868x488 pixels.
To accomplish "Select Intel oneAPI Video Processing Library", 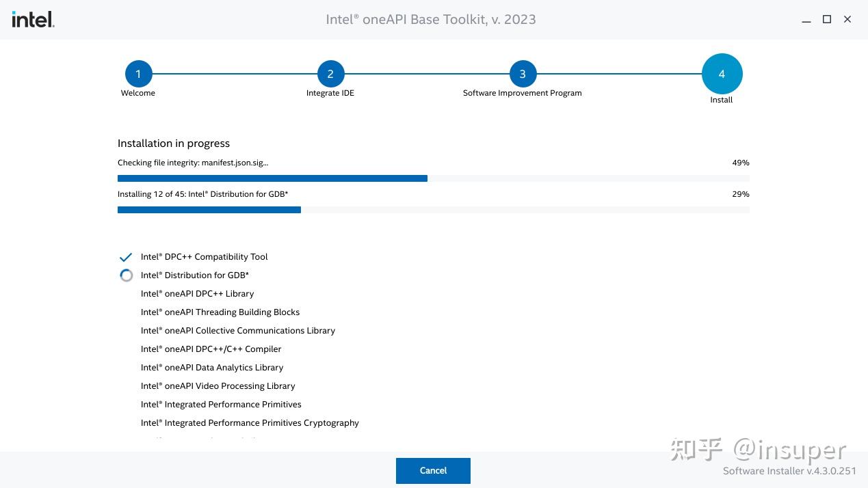I will tap(218, 386).
